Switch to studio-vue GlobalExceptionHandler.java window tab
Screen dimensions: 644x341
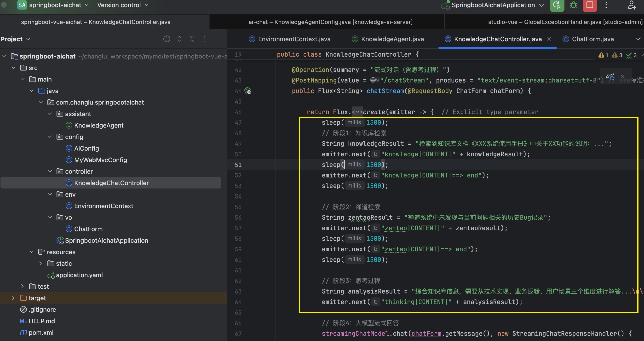(565, 22)
